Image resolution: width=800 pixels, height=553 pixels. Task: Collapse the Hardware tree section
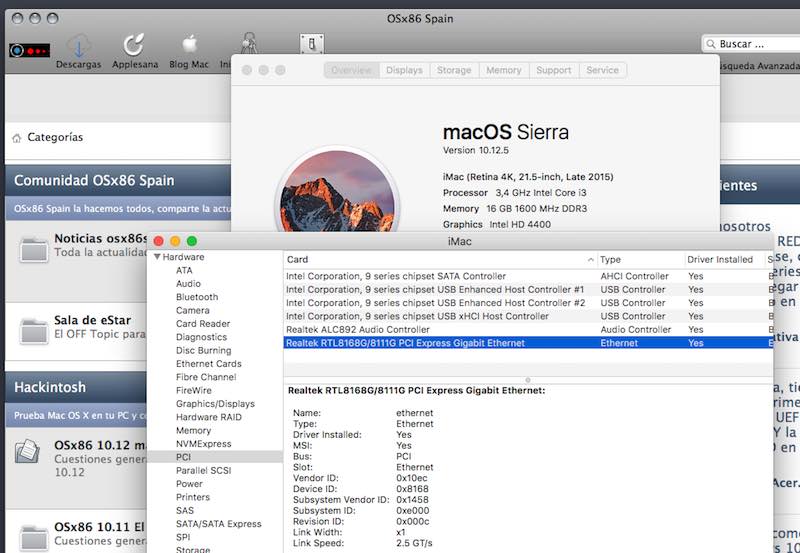[157, 257]
